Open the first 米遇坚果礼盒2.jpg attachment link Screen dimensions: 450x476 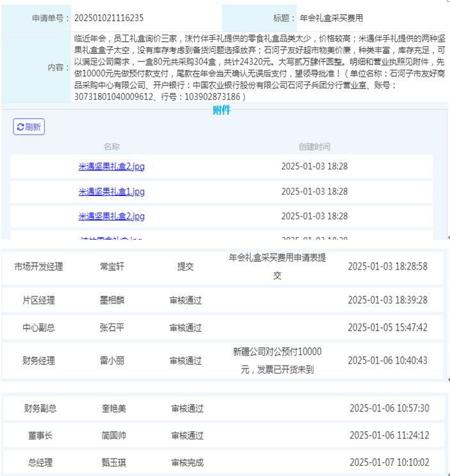(x=111, y=166)
